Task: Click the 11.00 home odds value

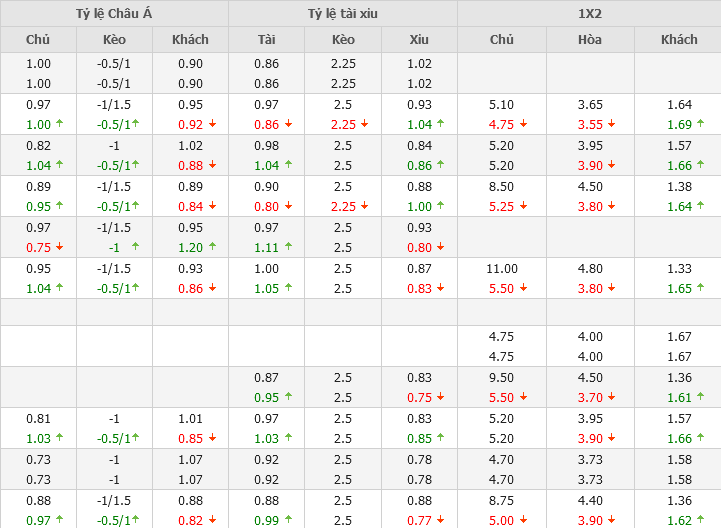Action: pos(502,268)
